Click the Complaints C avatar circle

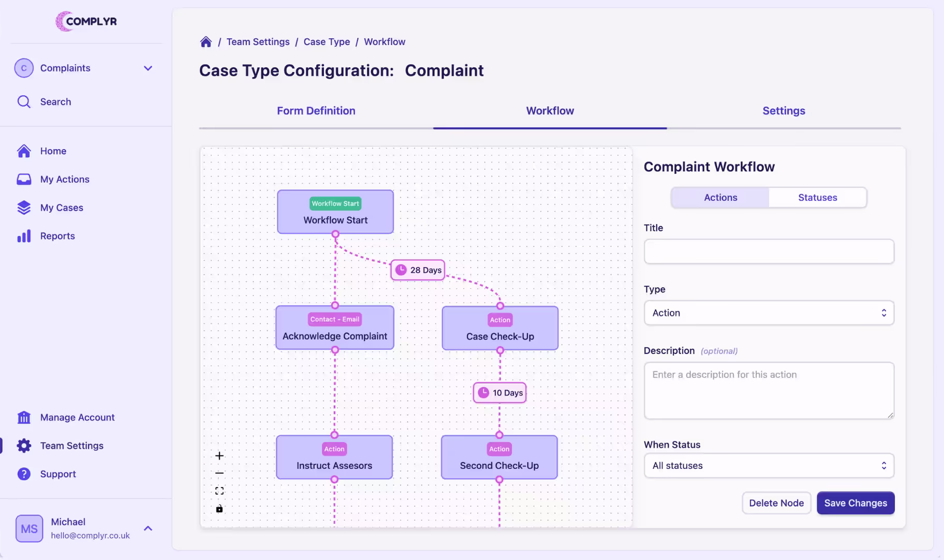[x=24, y=68]
